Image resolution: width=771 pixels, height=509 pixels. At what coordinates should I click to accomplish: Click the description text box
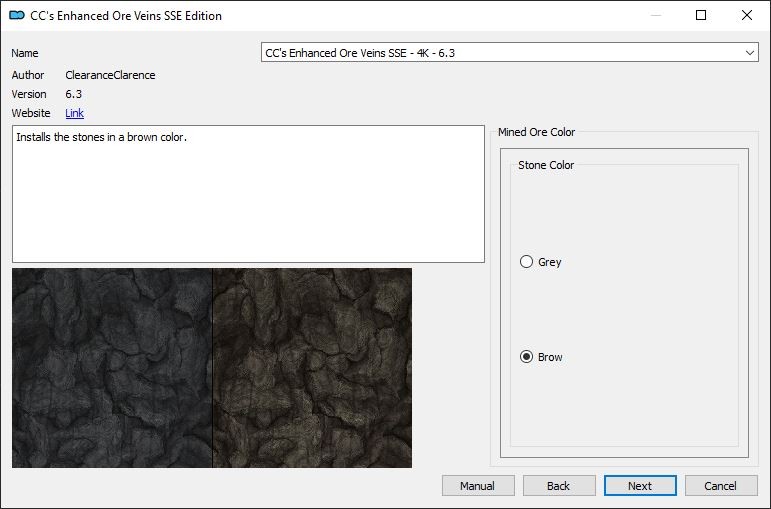[248, 194]
